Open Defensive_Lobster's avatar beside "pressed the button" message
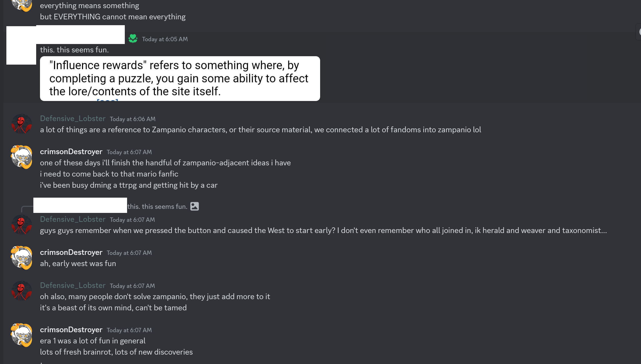Screen dimensions: 641x364 pyautogui.click(x=22, y=225)
